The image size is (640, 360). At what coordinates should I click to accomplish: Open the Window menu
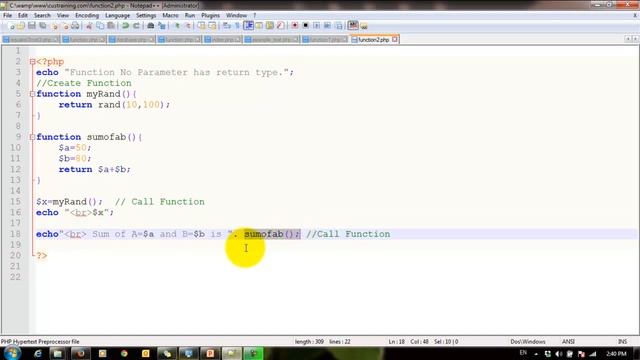click(236, 16)
